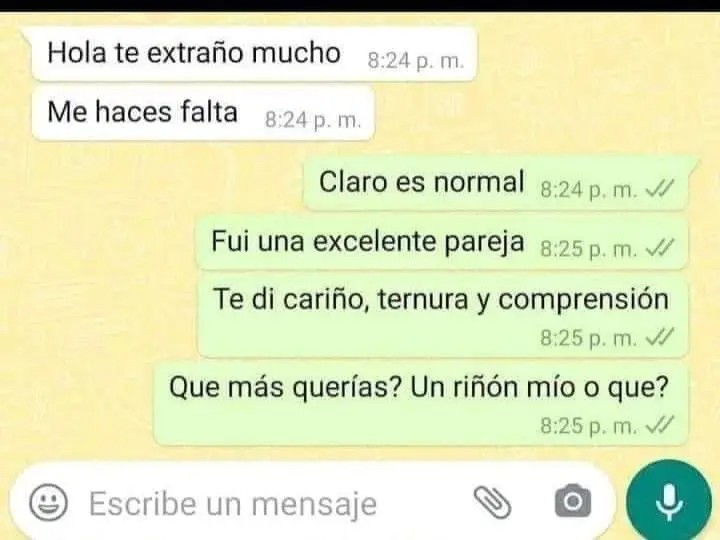Click double checkmarks under 'Que más querías' message
The width and height of the screenshot is (720, 540).
659,425
